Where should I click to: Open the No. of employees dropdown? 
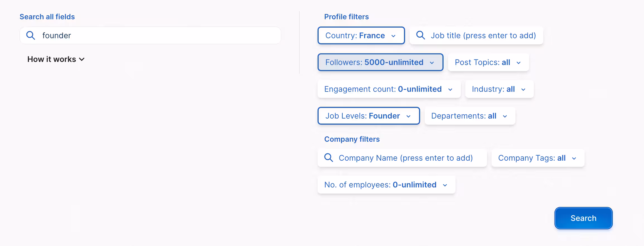click(x=386, y=185)
